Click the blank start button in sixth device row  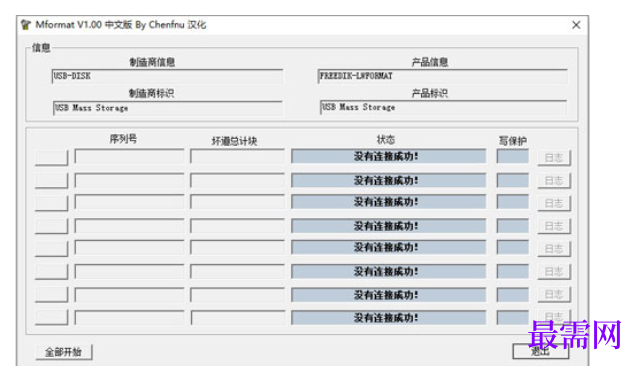(x=51, y=271)
